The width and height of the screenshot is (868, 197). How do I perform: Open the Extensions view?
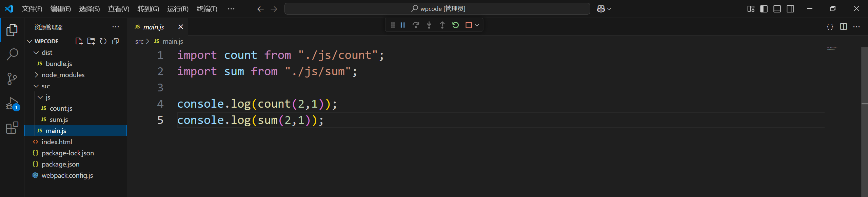pos(12,128)
